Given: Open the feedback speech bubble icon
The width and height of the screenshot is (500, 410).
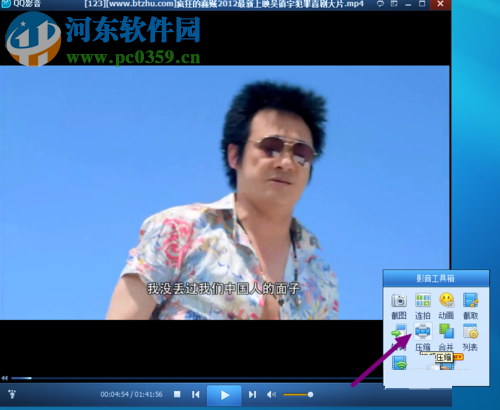Looking at the screenshot, I should (x=380, y=4).
